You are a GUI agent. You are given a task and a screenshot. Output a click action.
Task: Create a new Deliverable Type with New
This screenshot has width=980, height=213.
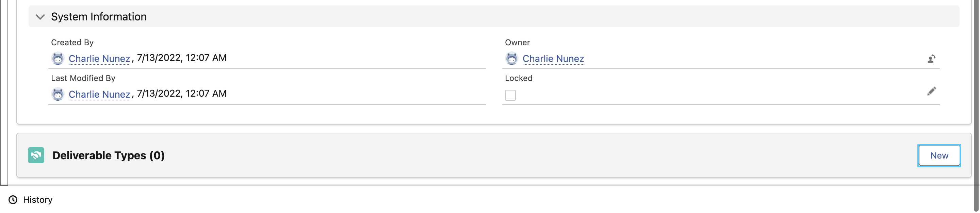(x=939, y=155)
